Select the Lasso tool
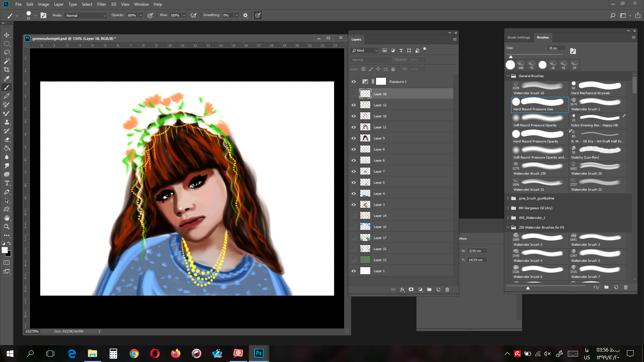 pyautogui.click(x=7, y=52)
